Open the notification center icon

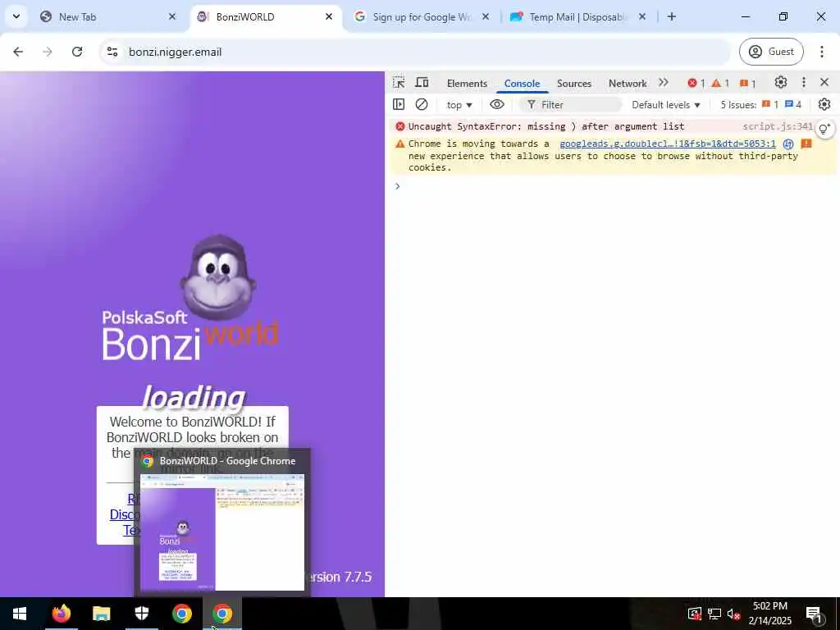point(814,614)
